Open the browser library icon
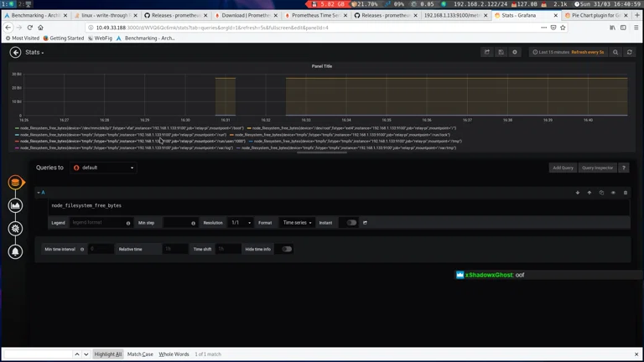The image size is (644, 362). (x=612, y=28)
